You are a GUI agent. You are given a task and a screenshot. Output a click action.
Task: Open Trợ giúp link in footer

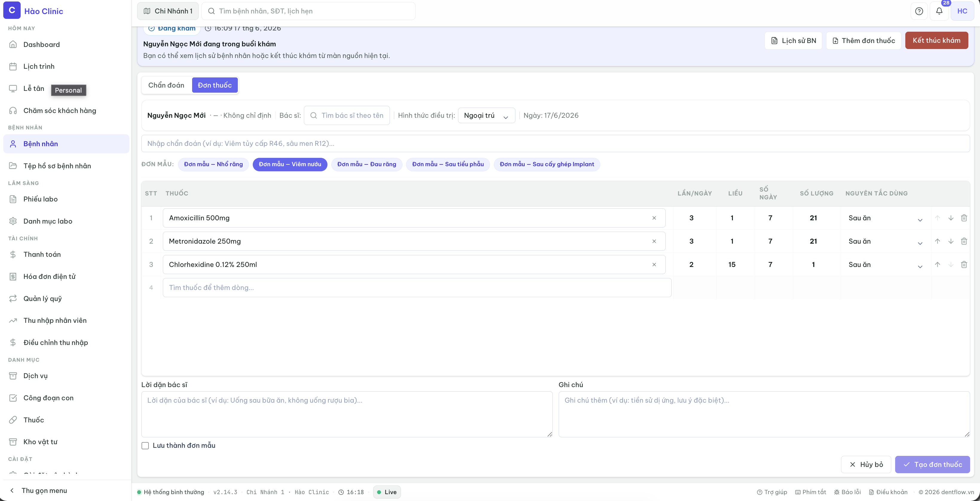tap(772, 492)
